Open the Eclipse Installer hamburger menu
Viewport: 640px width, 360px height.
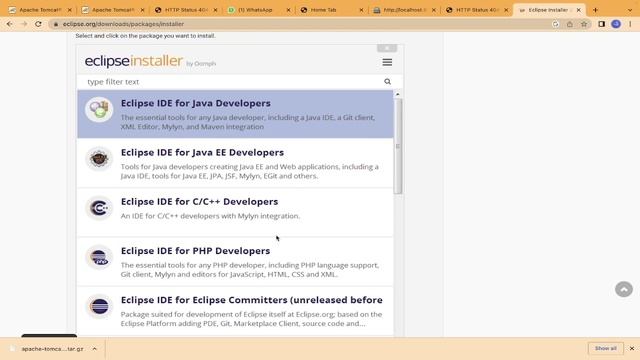pyautogui.click(x=387, y=62)
